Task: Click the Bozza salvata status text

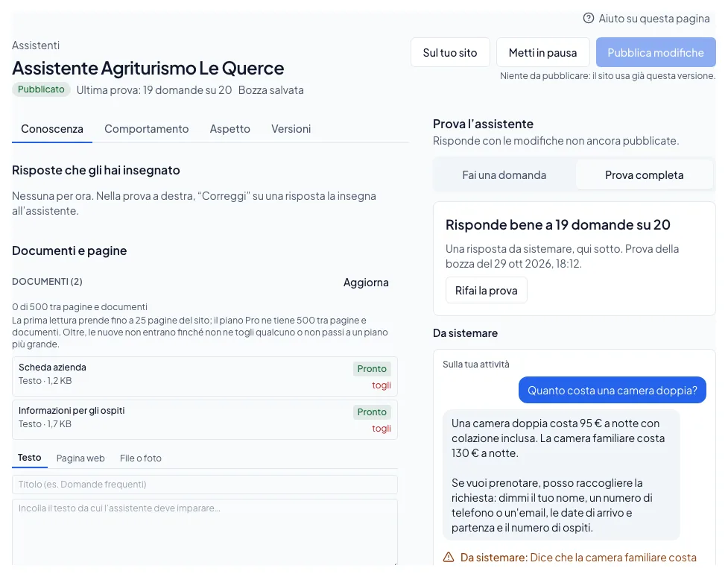Action: point(271,90)
